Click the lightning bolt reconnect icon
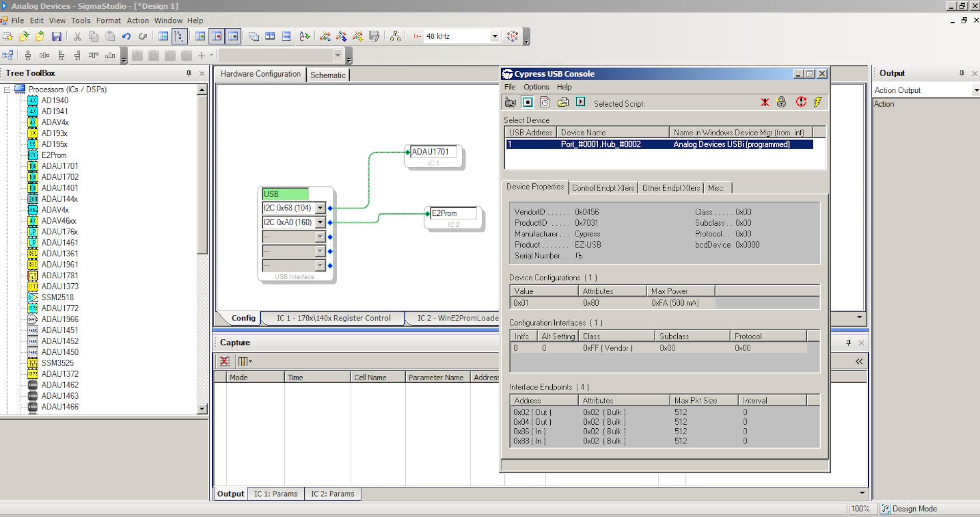Image resolution: width=980 pixels, height=517 pixels. [818, 102]
